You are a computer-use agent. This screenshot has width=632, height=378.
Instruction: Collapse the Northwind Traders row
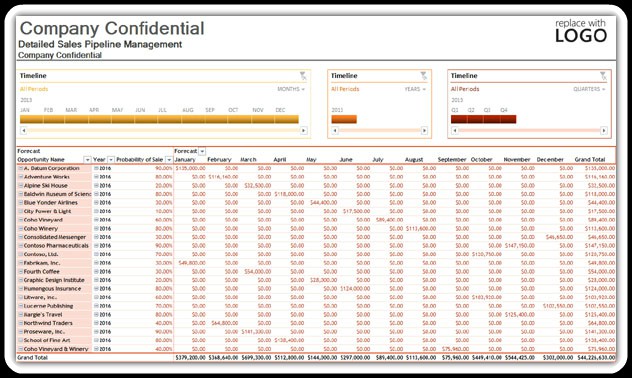click(21, 323)
